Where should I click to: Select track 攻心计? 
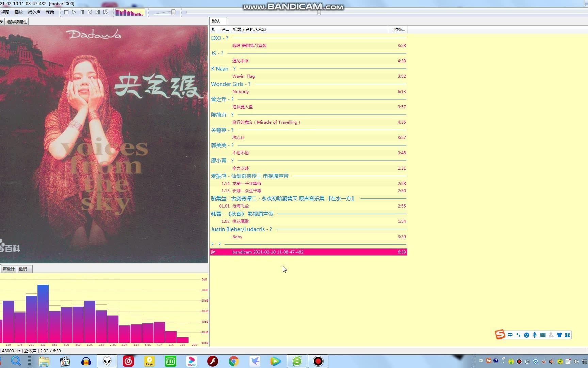click(x=308, y=137)
